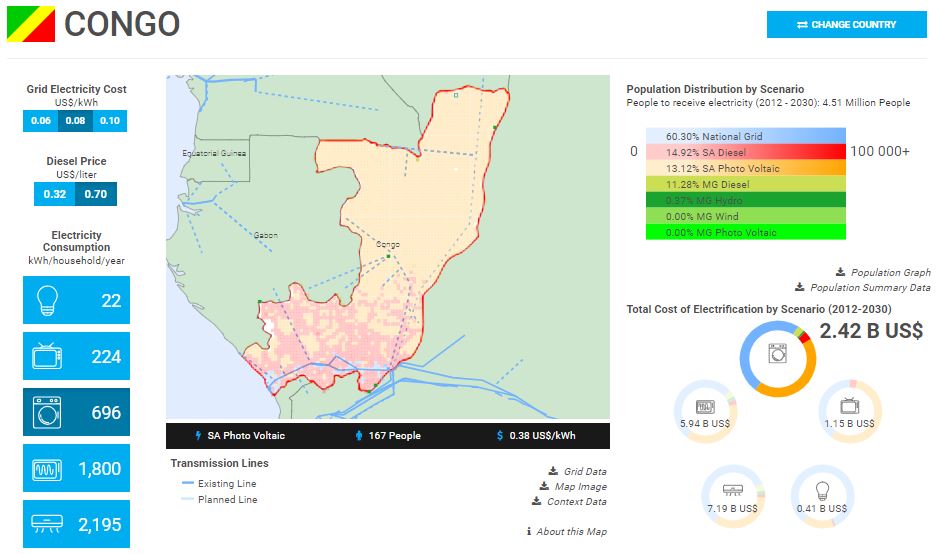This screenshot has height=554, width=937.
Task: Select the heater 1,800 consumption tile
Action: pyautogui.click(x=76, y=468)
